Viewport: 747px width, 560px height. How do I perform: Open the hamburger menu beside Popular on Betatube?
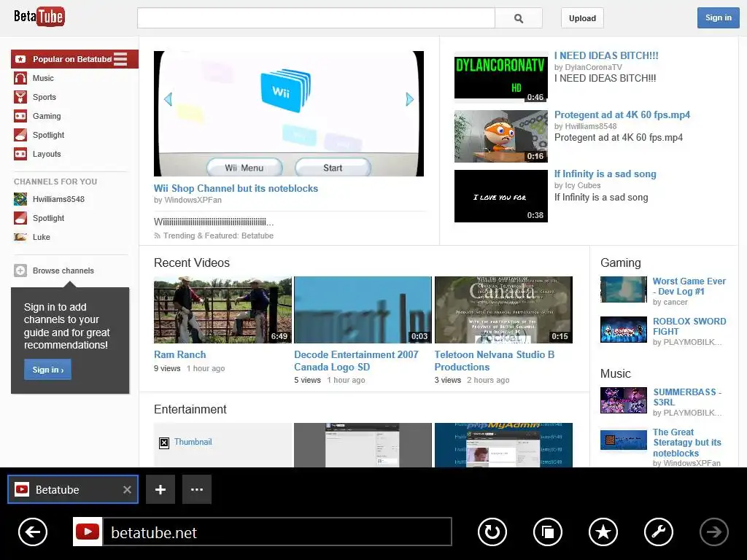120,59
